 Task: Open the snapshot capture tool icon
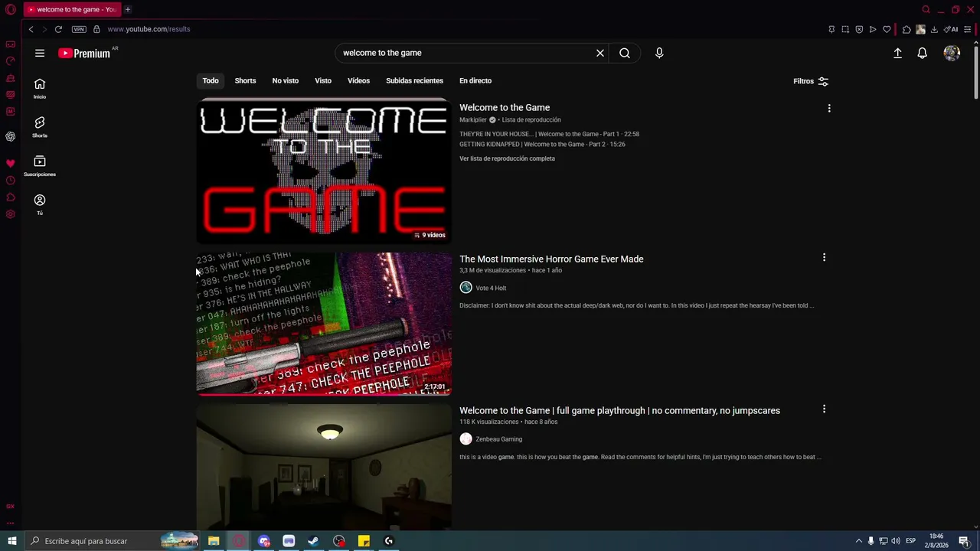(x=845, y=29)
